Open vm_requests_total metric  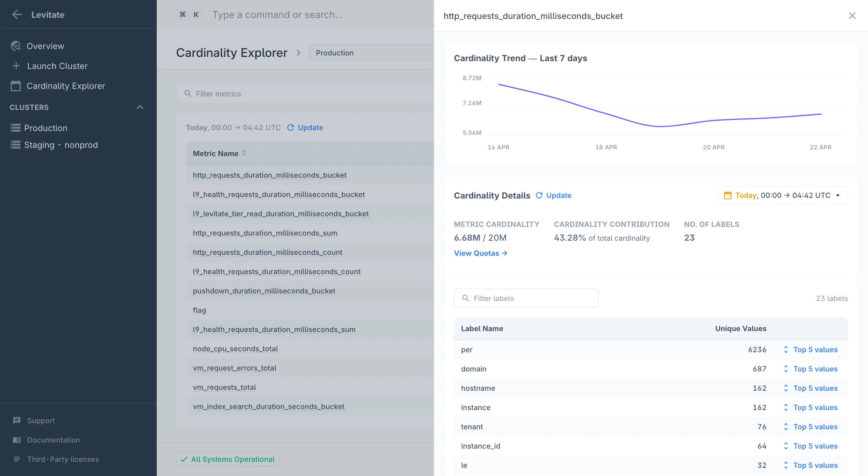tap(224, 387)
